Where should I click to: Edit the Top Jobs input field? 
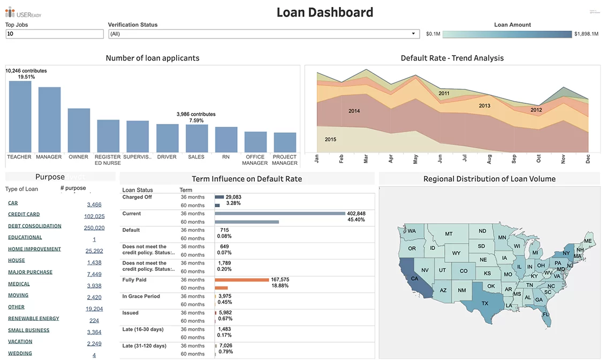(55, 34)
